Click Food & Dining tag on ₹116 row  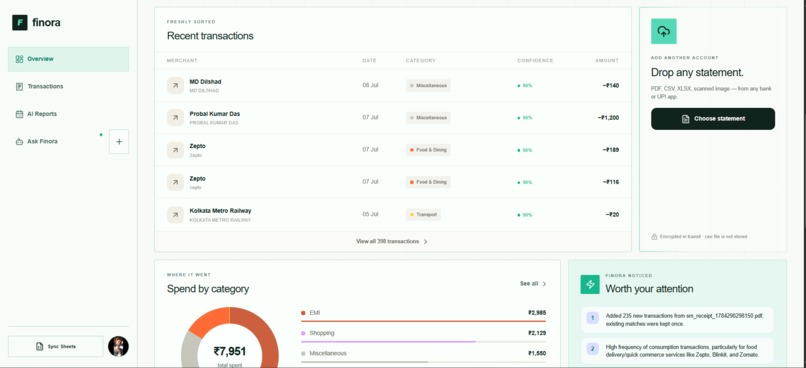(428, 182)
